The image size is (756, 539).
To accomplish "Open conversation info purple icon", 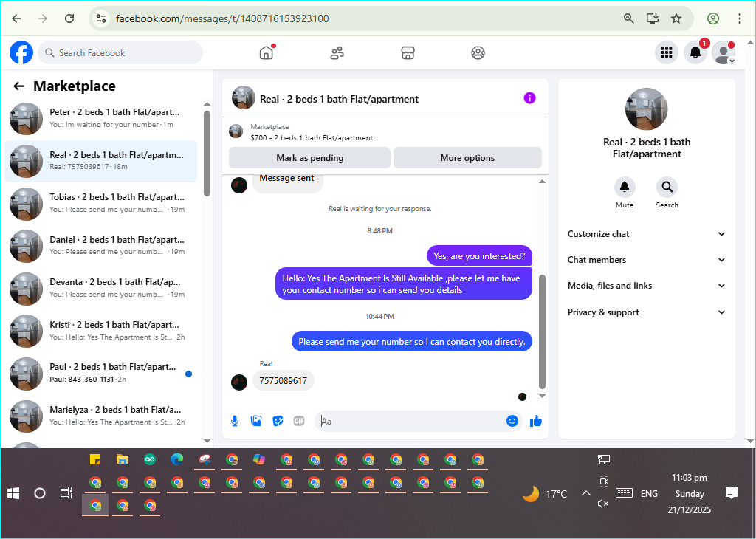I will pos(529,98).
